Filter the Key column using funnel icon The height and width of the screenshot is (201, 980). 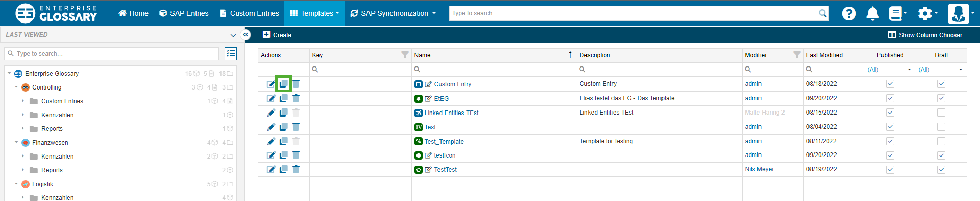point(405,55)
